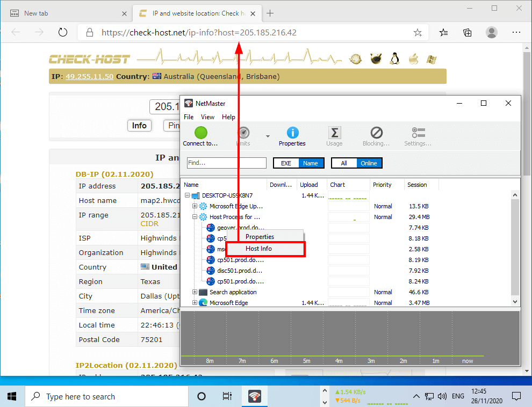Sort by Chart column header
Screen dimensions: 532x407
348,185
